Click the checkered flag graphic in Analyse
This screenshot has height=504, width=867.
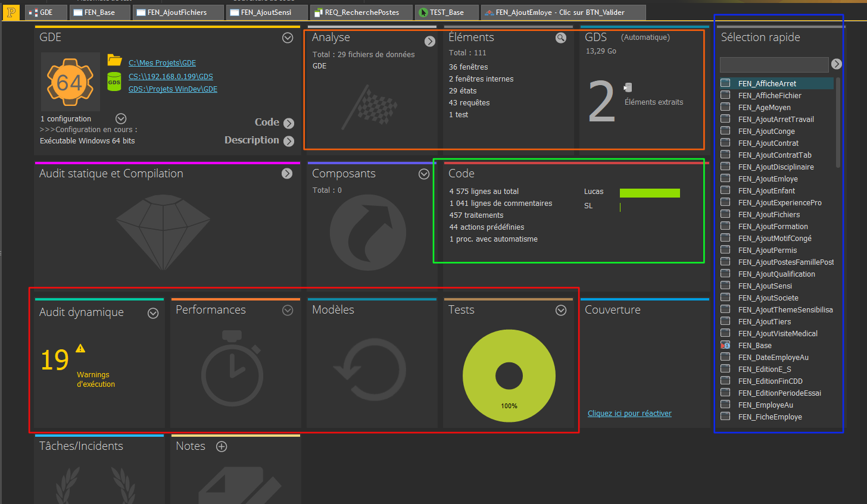point(369,107)
